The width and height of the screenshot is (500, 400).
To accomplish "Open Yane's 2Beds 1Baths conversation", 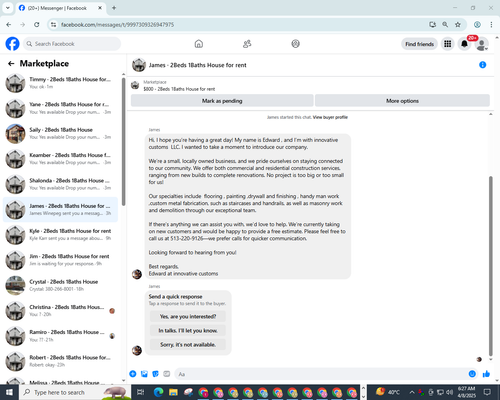I will click(60, 108).
